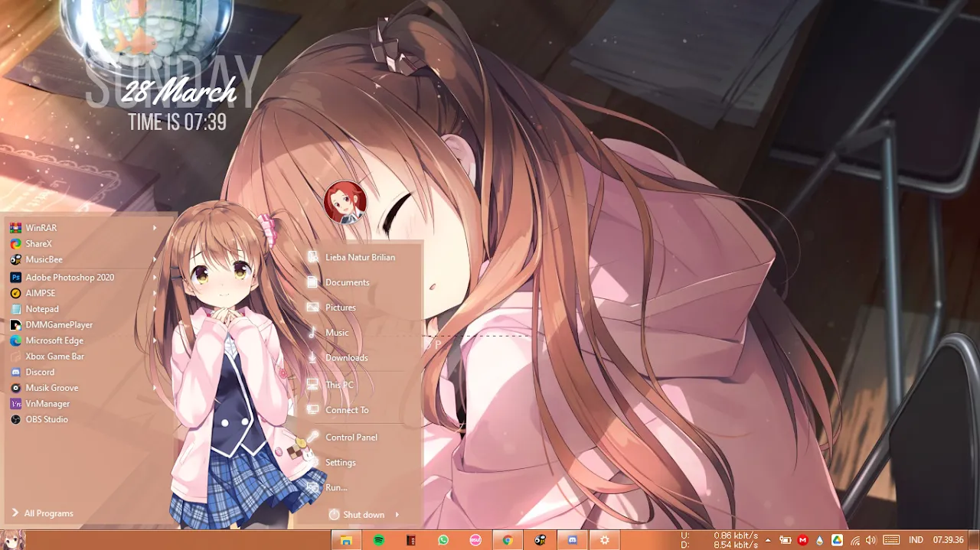Image resolution: width=980 pixels, height=550 pixels.
Task: Open MusicBee on the taskbar
Action: pyautogui.click(x=541, y=540)
